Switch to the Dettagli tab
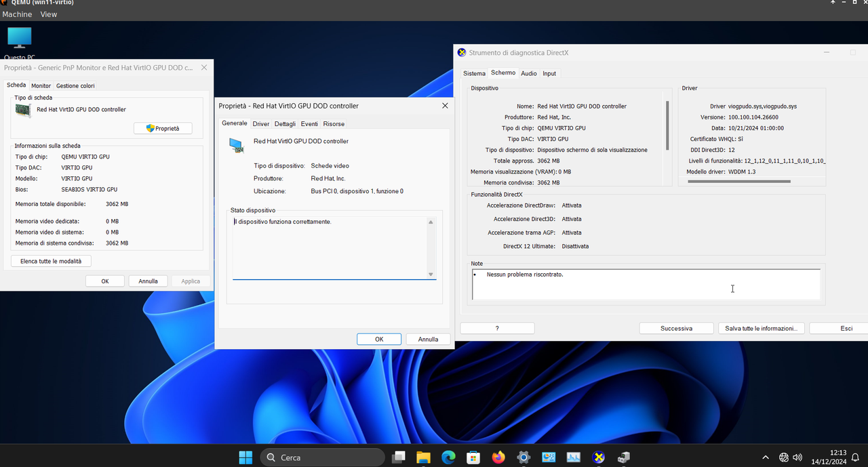Screen dimensions: 868x467 [x=285, y=124]
